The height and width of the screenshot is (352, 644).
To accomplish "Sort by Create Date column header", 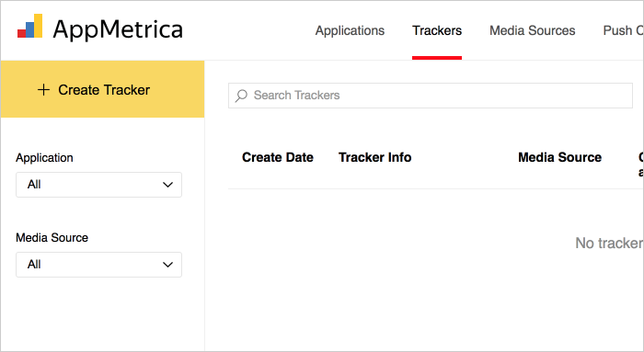I will click(x=278, y=157).
